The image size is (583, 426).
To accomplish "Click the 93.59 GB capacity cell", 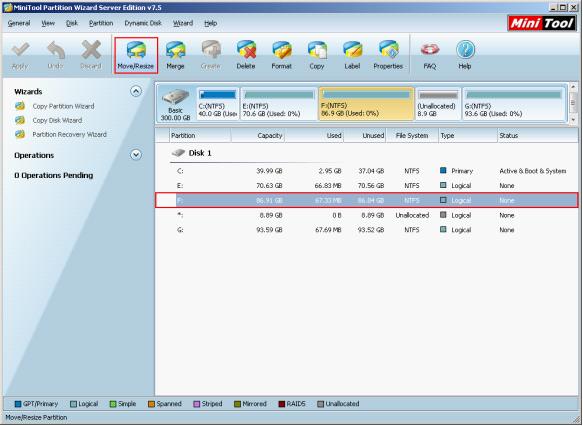I will [x=270, y=230].
